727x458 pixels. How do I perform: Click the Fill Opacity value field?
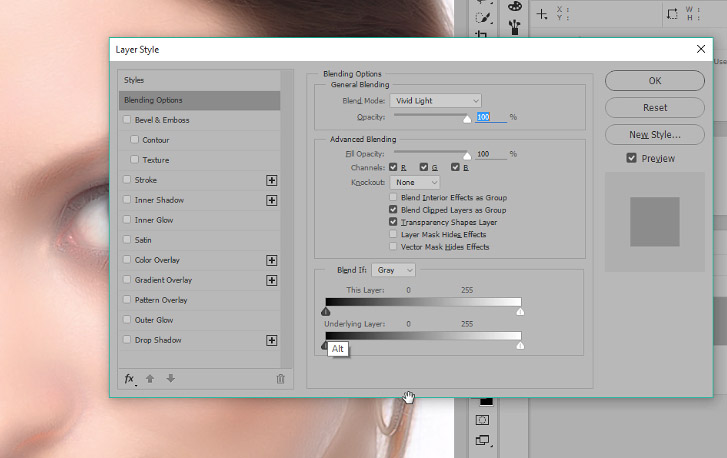(491, 154)
